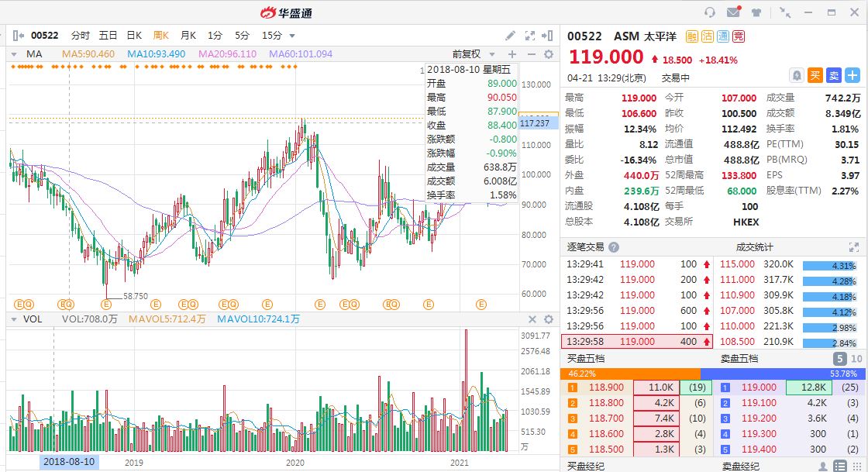Switch order book to 10 levels

[856, 359]
